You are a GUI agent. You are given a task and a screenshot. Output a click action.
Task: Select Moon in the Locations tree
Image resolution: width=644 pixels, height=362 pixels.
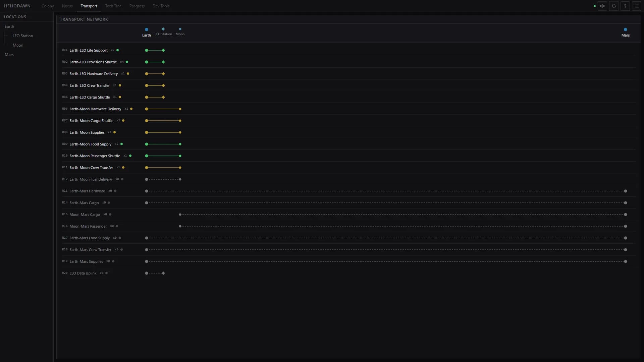(18, 45)
